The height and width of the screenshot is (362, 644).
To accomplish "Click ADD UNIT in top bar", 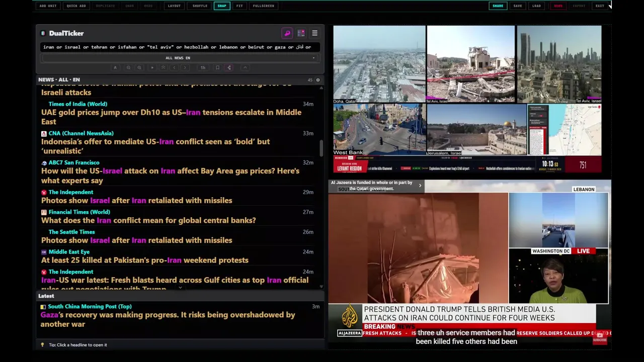I will click(48, 6).
